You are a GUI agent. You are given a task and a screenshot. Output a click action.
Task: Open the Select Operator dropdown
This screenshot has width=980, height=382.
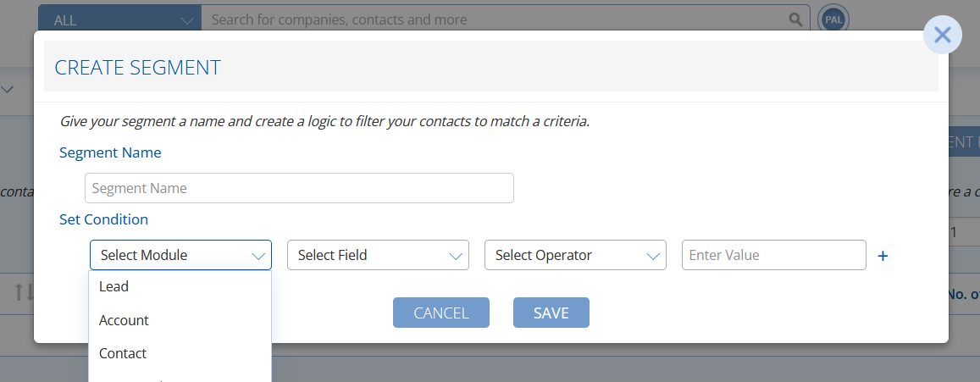[576, 255]
